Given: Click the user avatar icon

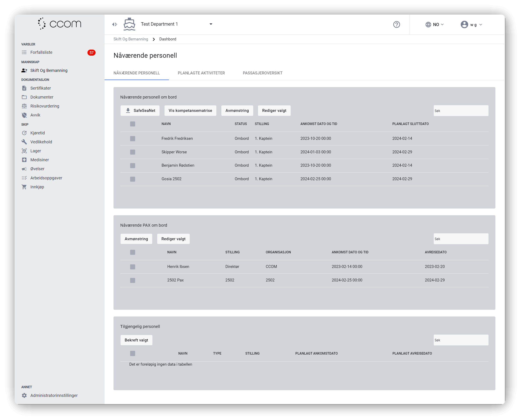Looking at the screenshot, I should (464, 24).
